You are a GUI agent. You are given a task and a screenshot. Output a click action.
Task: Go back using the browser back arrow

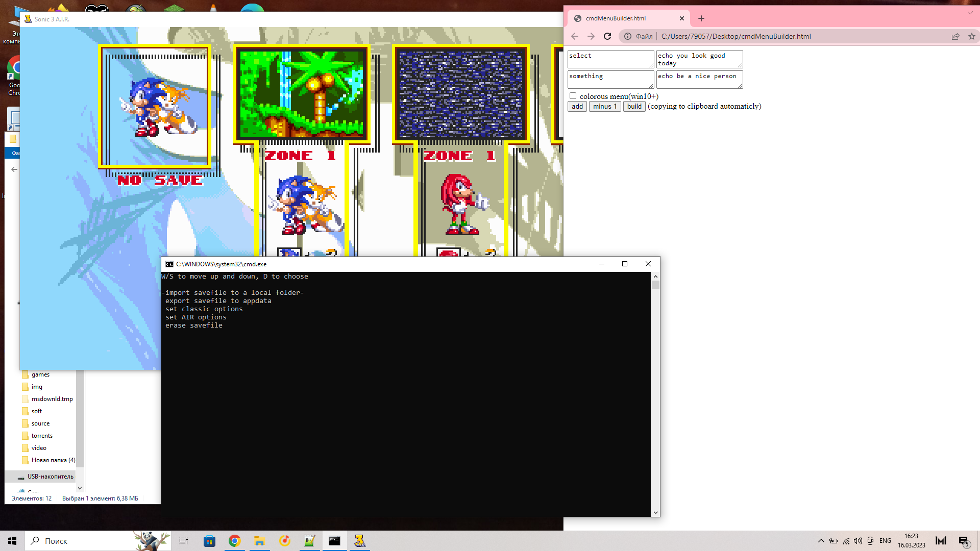click(x=575, y=36)
